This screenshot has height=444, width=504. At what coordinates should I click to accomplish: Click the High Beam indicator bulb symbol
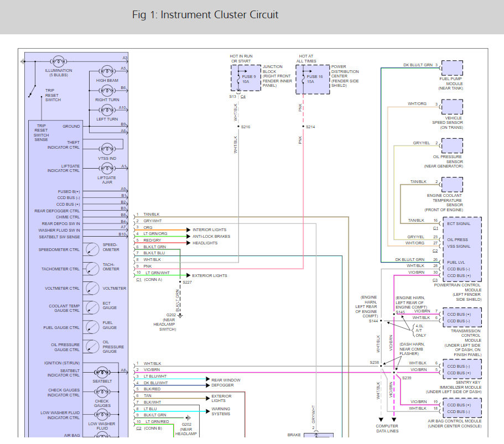coord(107,71)
